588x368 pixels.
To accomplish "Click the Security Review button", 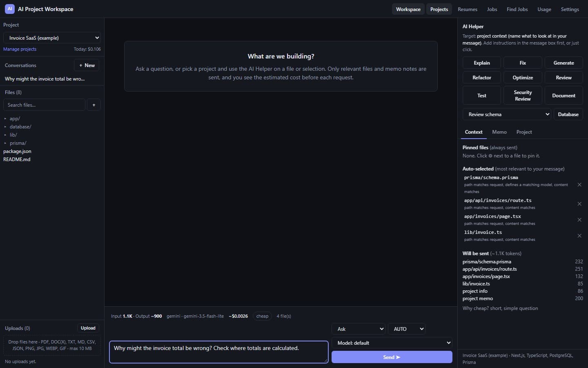I will point(523,95).
